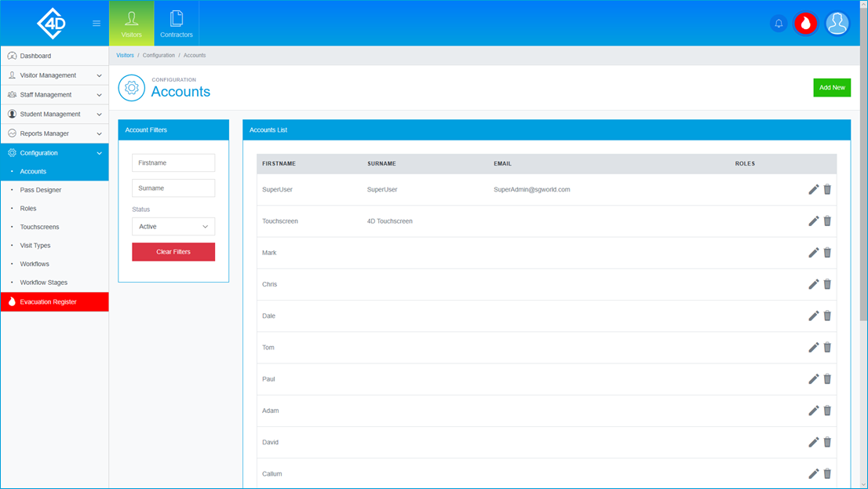Expand the Staff Management sidebar section
This screenshot has height=489, width=868.
pyautogui.click(x=55, y=95)
